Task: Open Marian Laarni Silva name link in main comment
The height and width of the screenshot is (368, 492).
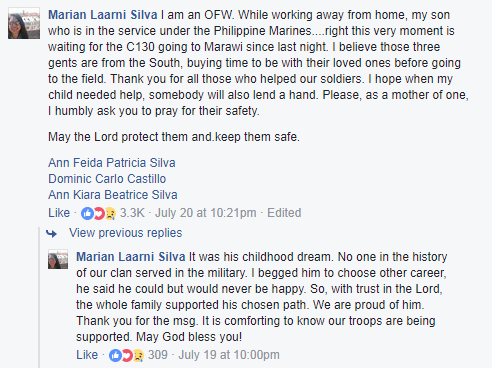Action: tap(103, 15)
